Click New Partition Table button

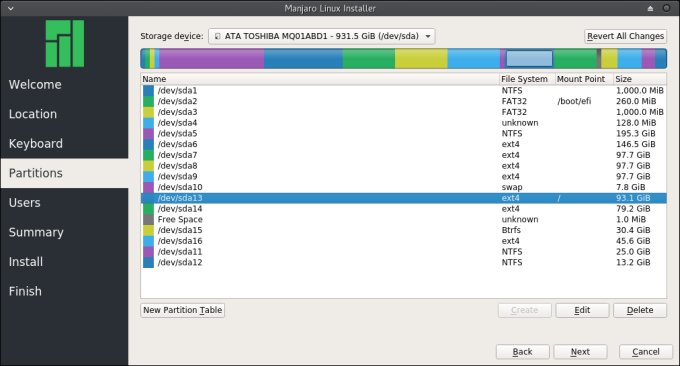[x=183, y=310]
